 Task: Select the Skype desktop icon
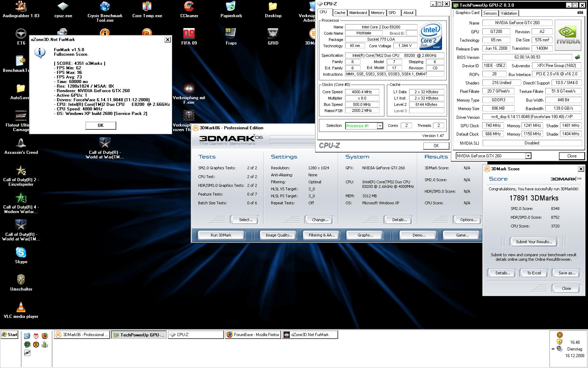(21, 255)
